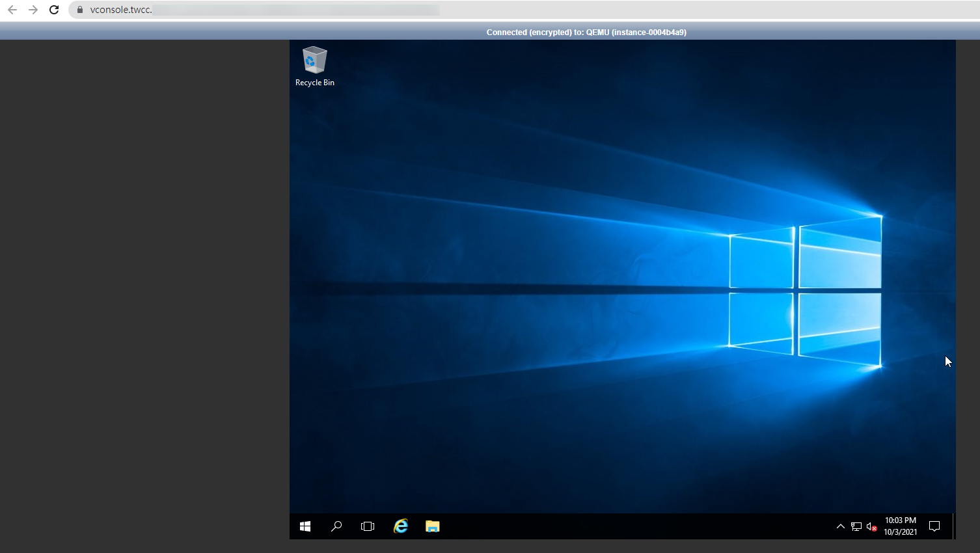Viewport: 980px width, 553px height.
Task: Go back using browser back arrow
Action: pyautogui.click(x=12, y=10)
